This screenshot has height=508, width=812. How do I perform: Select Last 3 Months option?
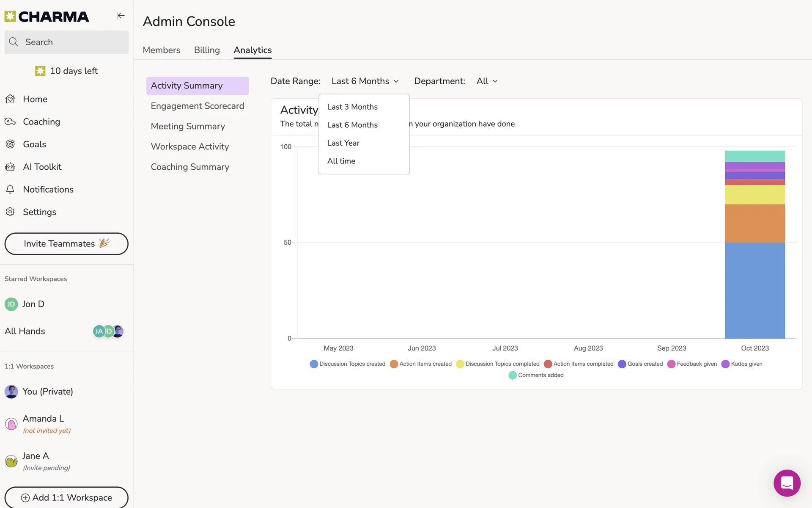(x=352, y=107)
